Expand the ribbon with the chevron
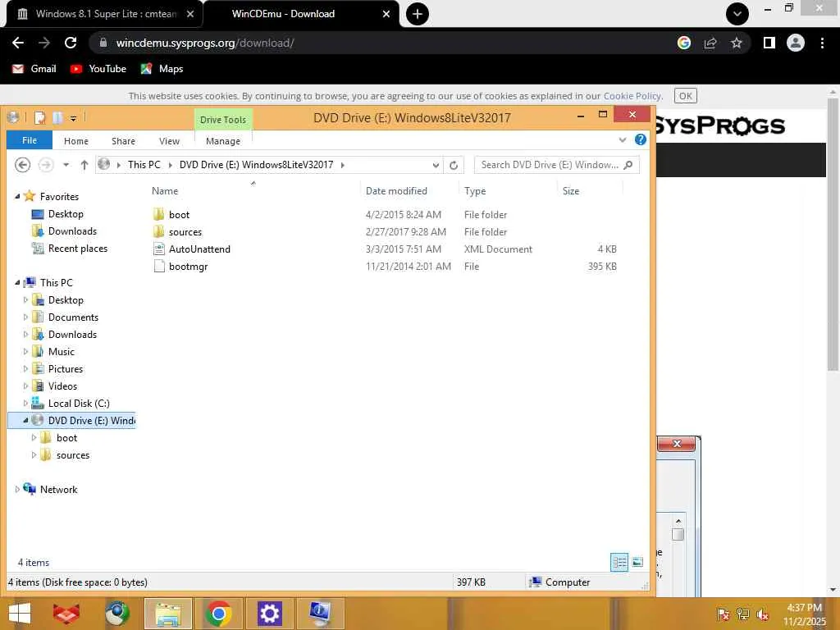Screen dimensions: 840x630 click(x=623, y=139)
